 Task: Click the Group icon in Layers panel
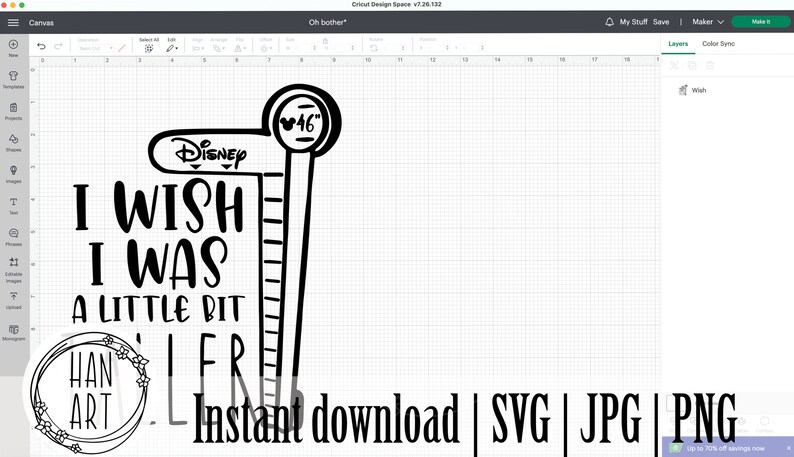pos(674,65)
